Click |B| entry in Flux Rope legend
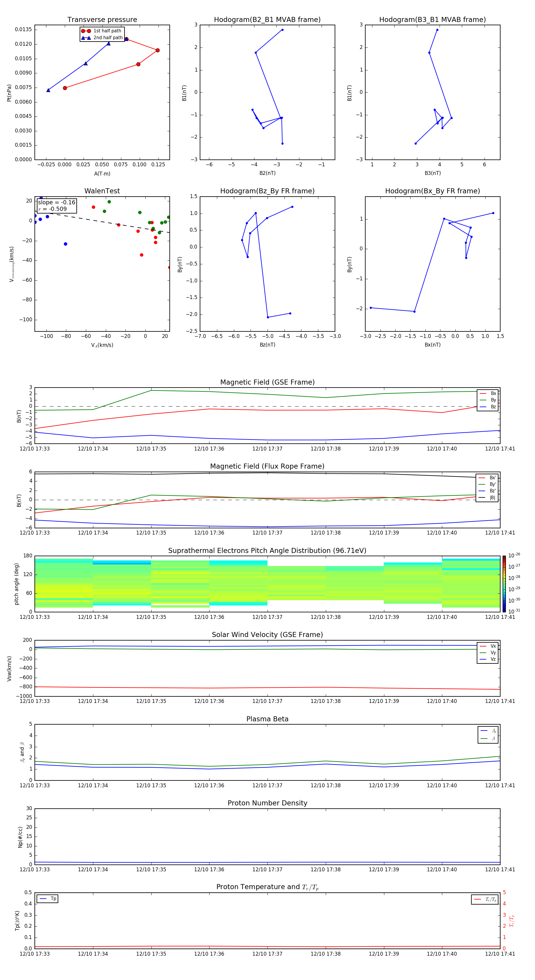 tap(487, 498)
